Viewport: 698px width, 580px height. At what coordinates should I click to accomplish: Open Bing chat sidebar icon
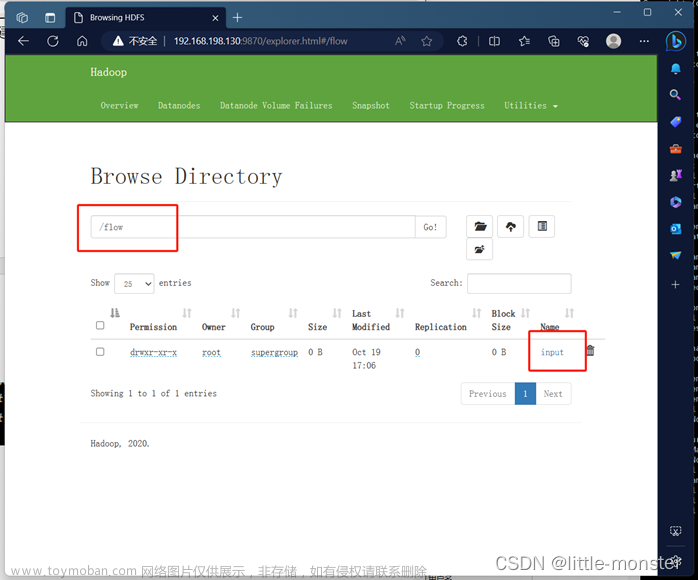[675, 41]
